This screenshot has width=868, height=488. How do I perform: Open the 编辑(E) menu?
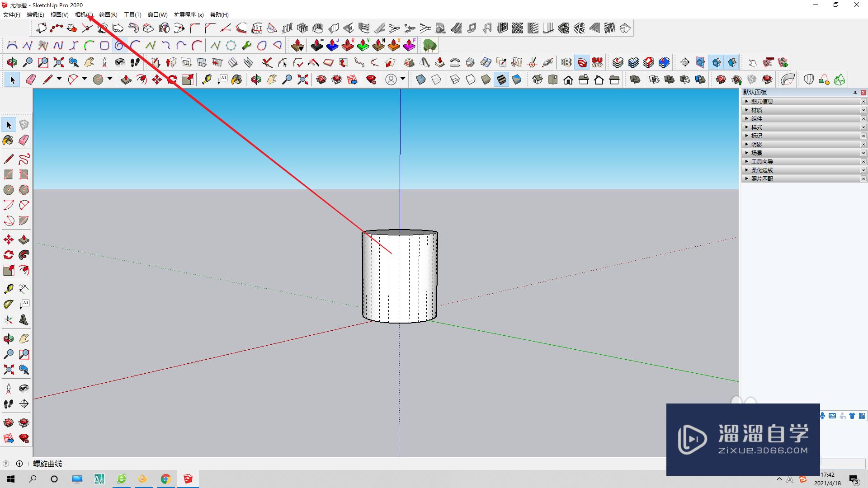pyautogui.click(x=35, y=15)
